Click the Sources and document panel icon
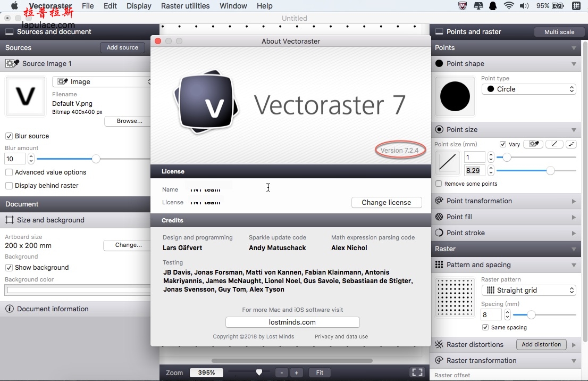Viewport: 588px width, 381px height. 9,32
